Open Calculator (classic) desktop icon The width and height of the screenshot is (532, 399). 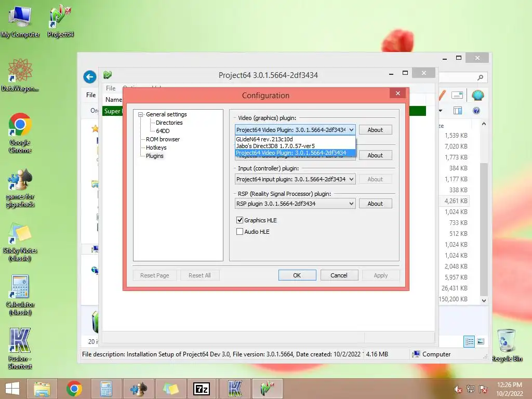click(x=20, y=295)
